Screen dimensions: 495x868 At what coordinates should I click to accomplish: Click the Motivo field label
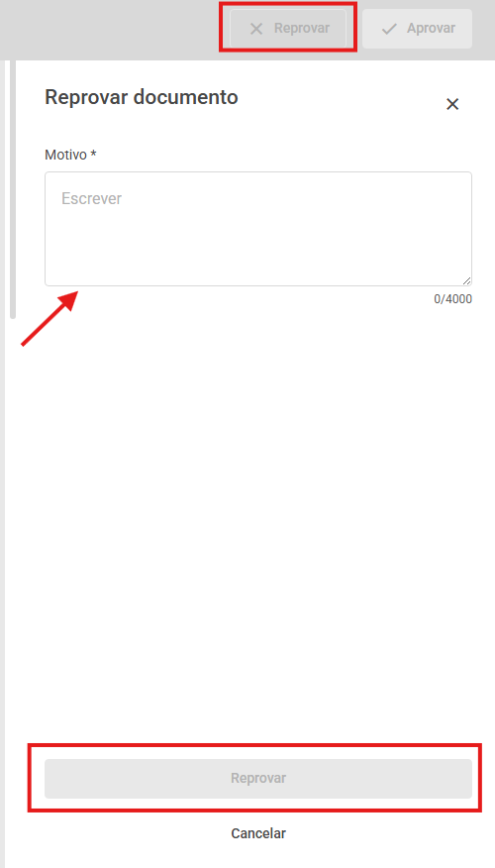[x=65, y=155]
